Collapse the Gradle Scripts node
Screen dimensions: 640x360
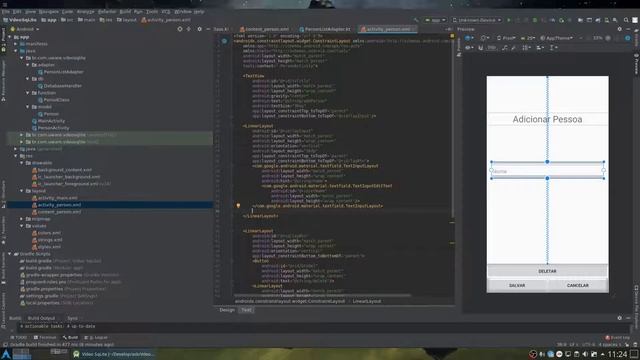(10, 254)
